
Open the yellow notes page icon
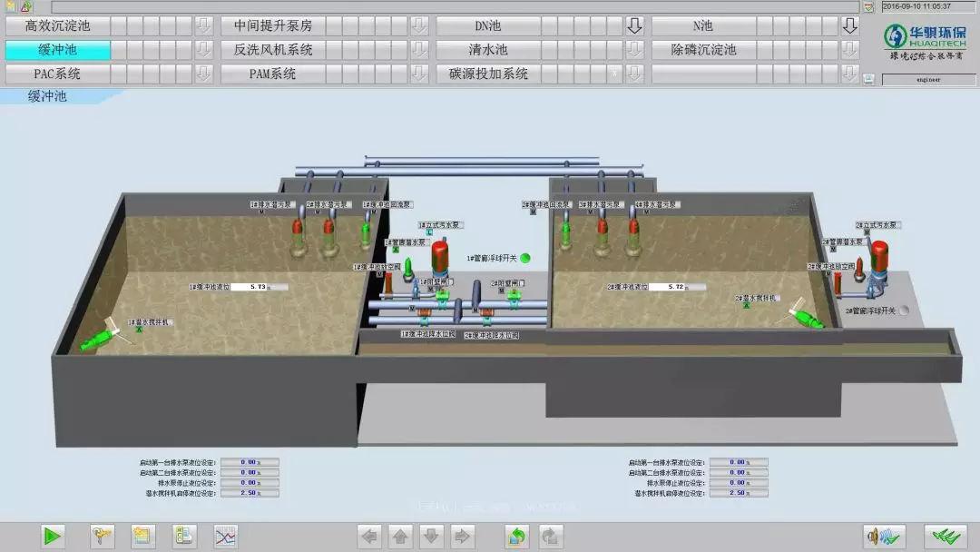pyautogui.click(x=142, y=537)
